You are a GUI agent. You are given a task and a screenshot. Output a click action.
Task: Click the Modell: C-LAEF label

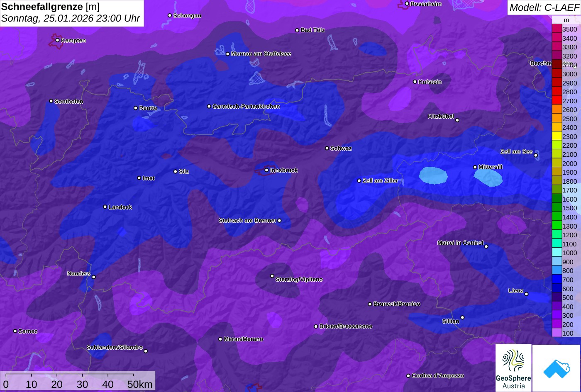coord(544,7)
